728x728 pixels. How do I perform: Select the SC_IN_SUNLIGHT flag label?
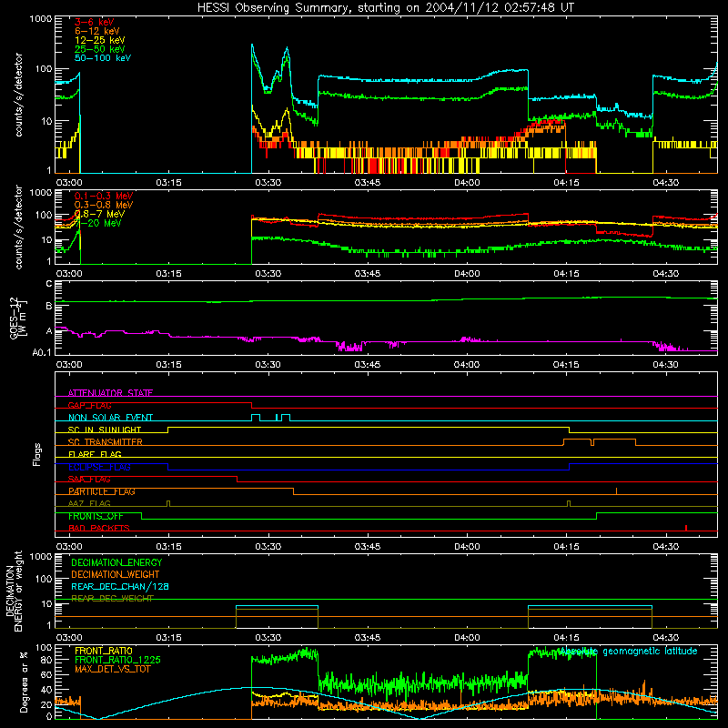105,430
